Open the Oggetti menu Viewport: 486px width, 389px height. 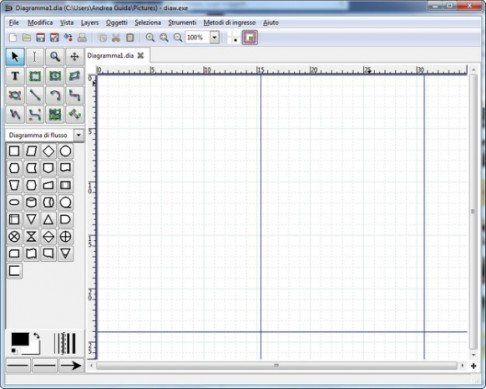117,23
